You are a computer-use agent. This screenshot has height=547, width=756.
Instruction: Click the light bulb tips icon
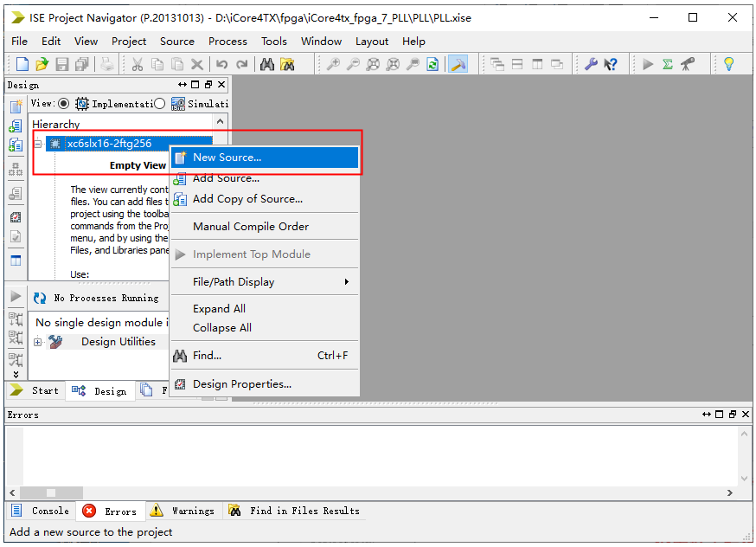(728, 64)
